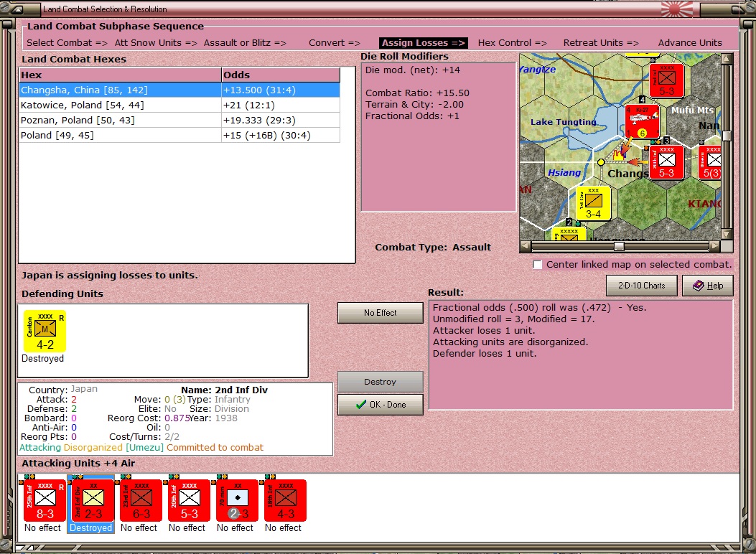Viewport: 756px width, 554px height.
Task: Select the 25th Inf 8-3 attacking unit
Action: pos(45,500)
